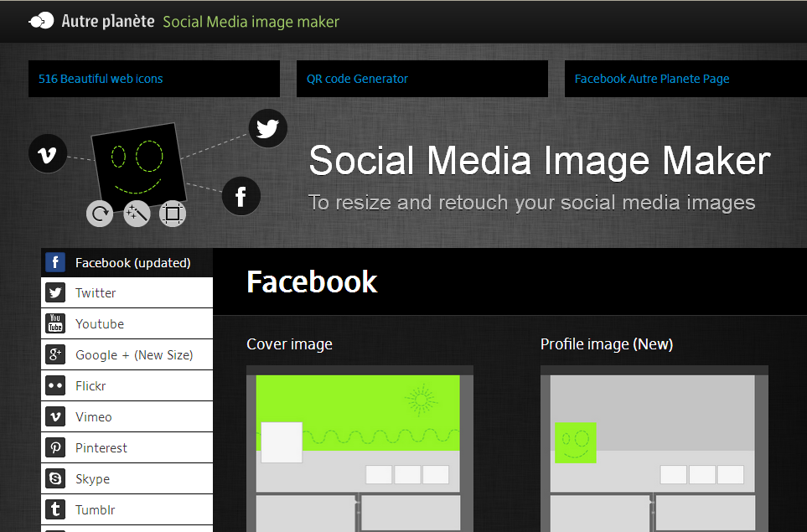The image size is (807, 532).
Task: Click the Google+ icon in the sidebar
Action: [x=55, y=354]
